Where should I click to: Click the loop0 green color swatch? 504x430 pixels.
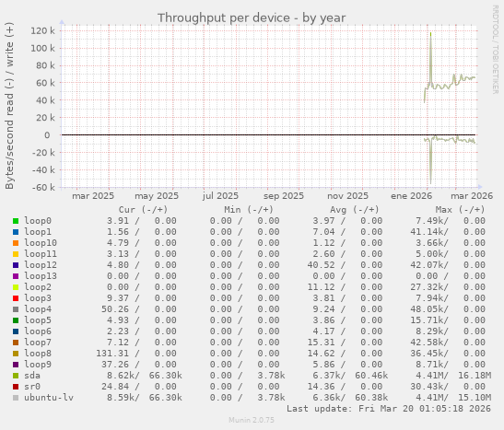pos(16,221)
